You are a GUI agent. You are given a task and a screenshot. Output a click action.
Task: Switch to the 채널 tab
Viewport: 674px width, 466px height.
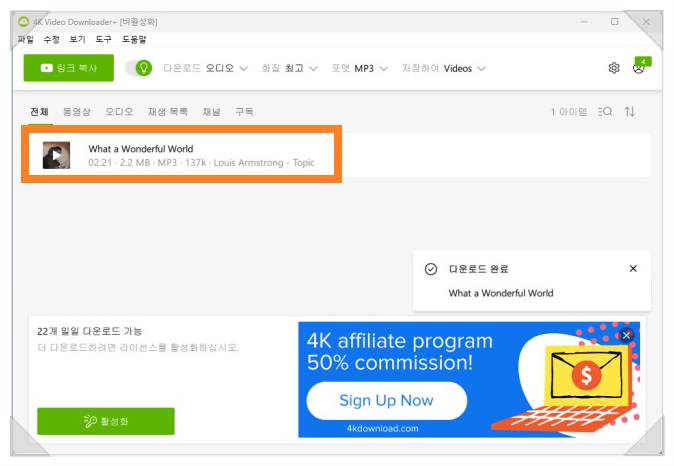click(211, 112)
